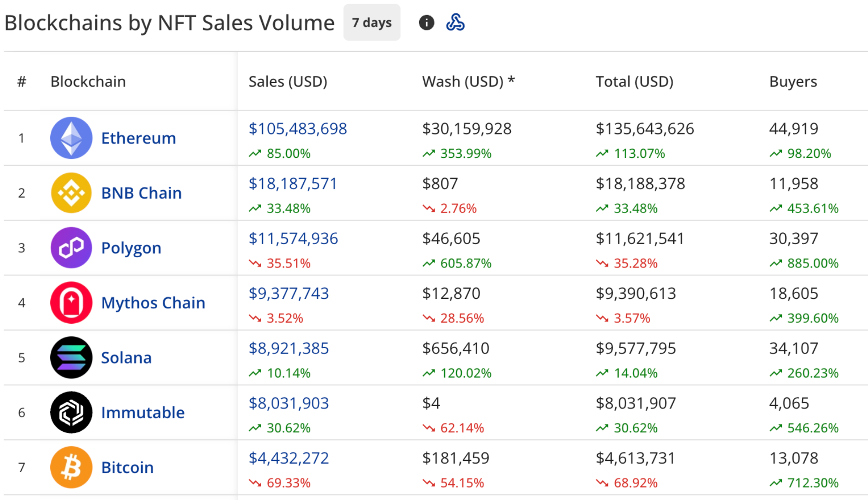868x500 pixels.
Task: Click the BNB Chain logo icon
Action: 71,193
